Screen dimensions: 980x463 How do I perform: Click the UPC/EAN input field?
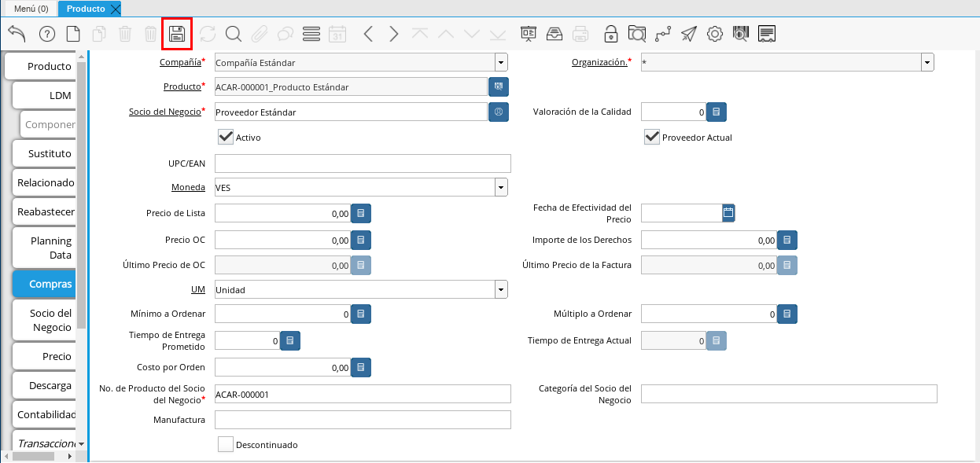[x=363, y=164]
